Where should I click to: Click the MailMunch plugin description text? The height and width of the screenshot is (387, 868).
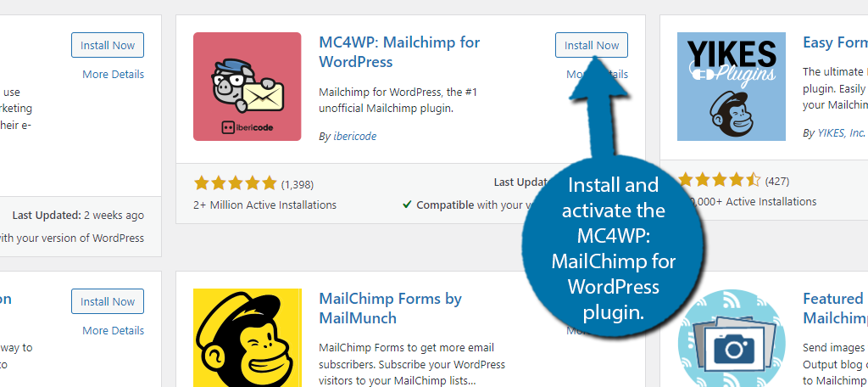412,364
